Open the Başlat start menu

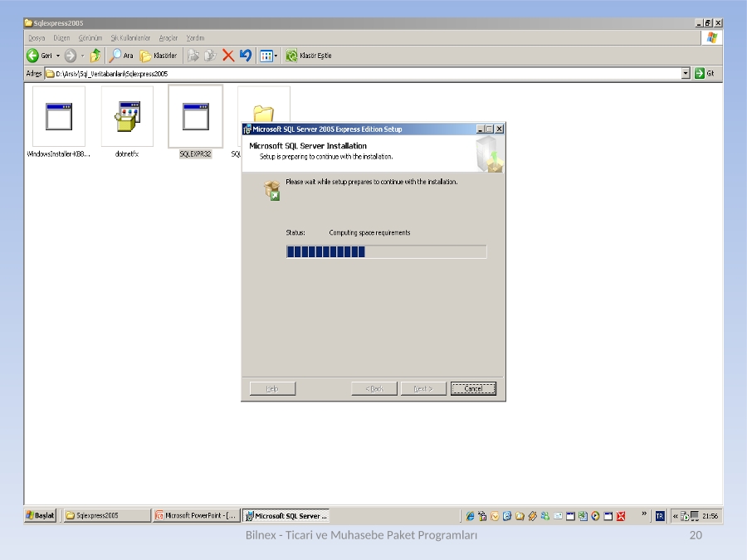tap(41, 515)
